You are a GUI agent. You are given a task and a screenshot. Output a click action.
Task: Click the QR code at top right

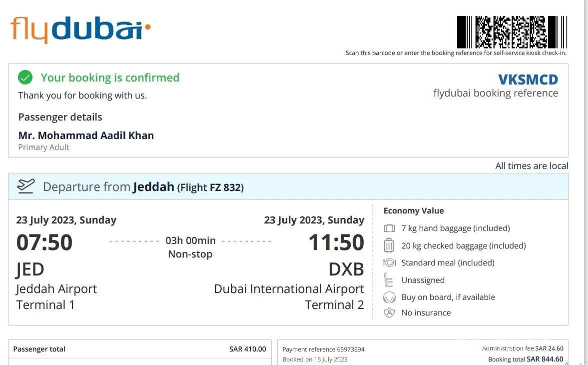(x=511, y=31)
